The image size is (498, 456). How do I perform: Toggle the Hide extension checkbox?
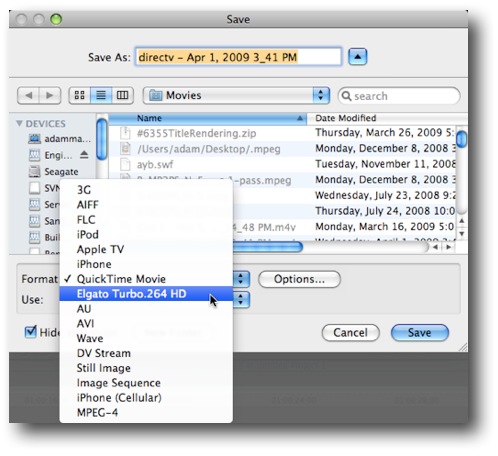click(31, 332)
